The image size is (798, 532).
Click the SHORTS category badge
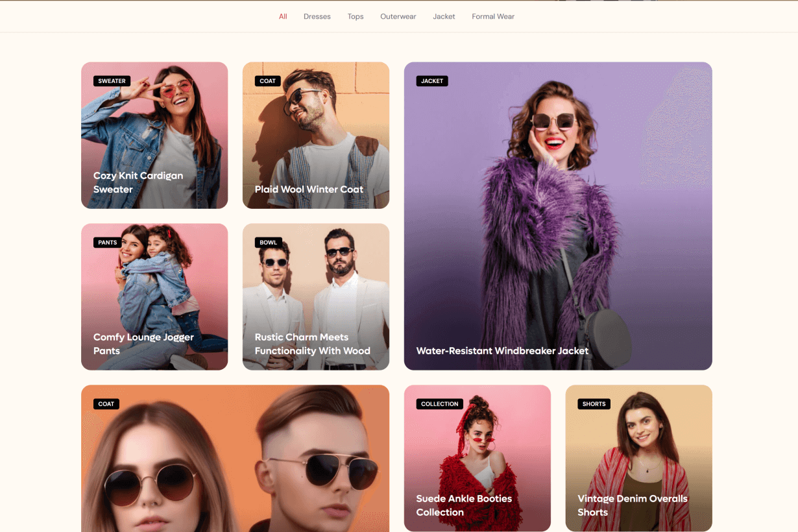click(594, 404)
